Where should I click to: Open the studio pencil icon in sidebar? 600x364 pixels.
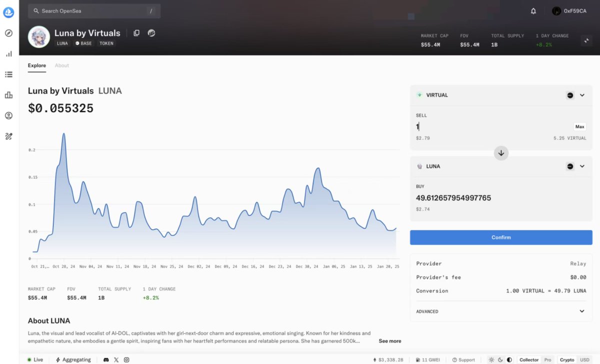coord(8,136)
